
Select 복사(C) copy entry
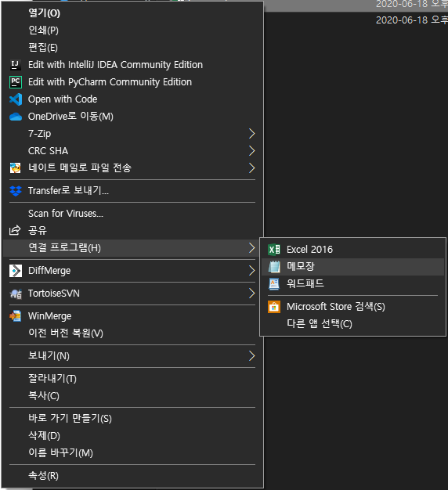click(132, 396)
